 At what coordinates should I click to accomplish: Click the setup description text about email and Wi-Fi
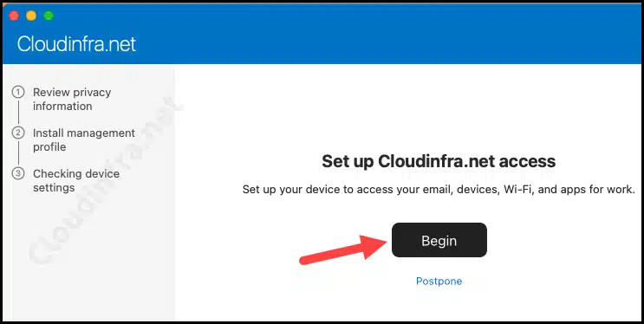[x=439, y=190]
